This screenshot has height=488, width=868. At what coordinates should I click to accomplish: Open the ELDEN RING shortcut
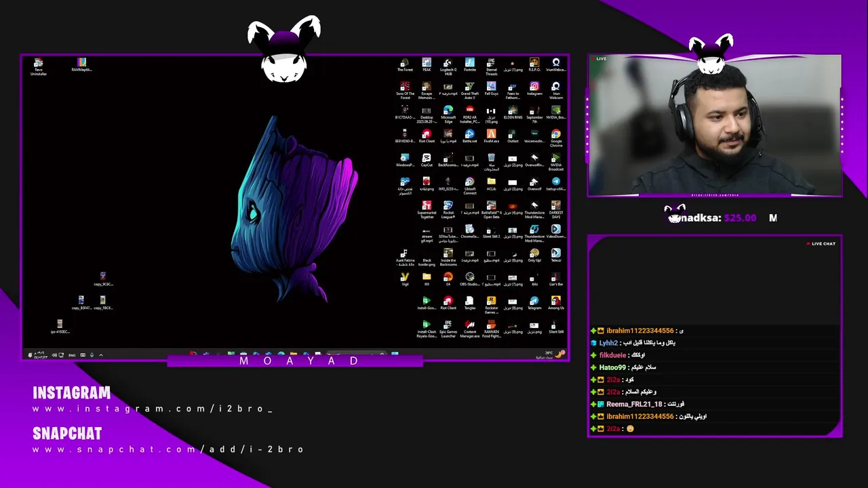point(513,113)
